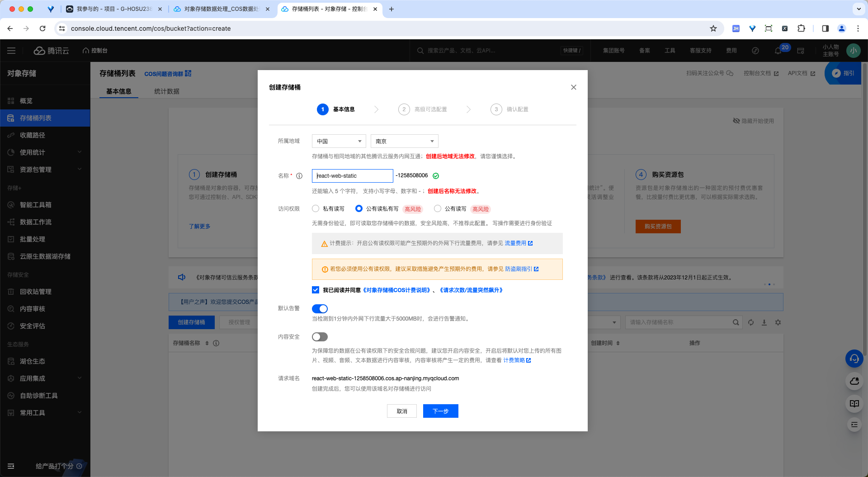Click the refresh icon in bucket toolbar
This screenshot has width=868, height=477.
click(751, 322)
